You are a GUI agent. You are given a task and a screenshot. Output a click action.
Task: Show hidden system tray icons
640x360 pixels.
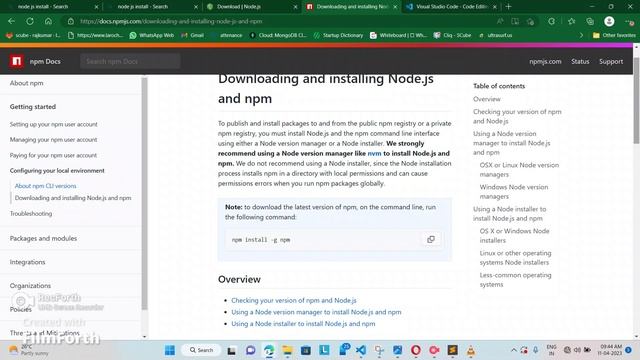point(513,350)
